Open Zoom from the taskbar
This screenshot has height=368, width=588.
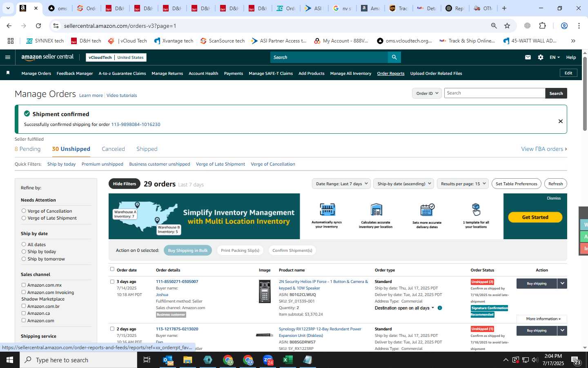(x=268, y=360)
